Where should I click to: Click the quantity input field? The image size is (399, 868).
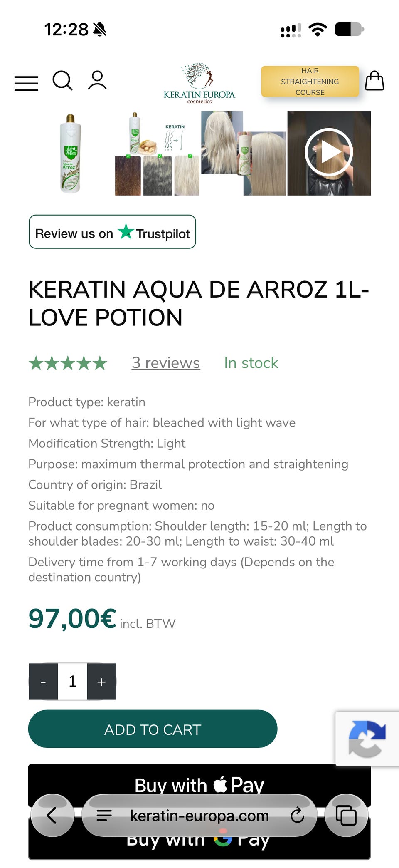(x=72, y=682)
